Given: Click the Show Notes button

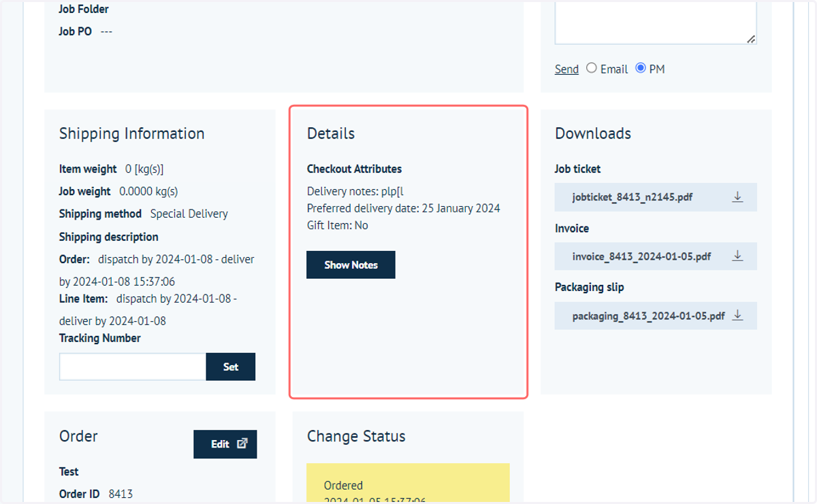Looking at the screenshot, I should tap(351, 265).
